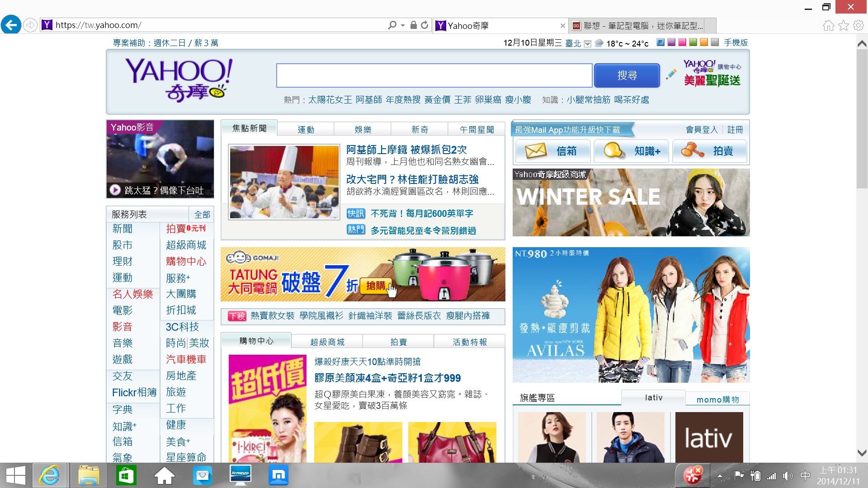Open the 股市 service link
868x488 pixels.
pos(122,245)
